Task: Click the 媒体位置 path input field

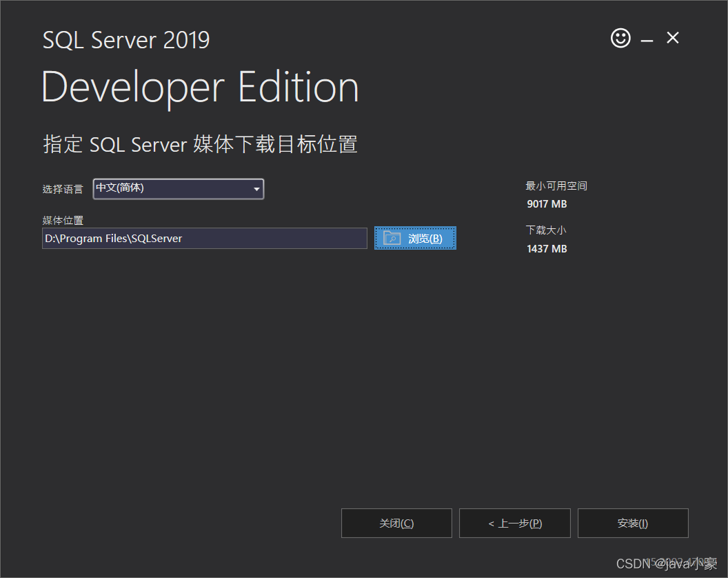Action: pos(204,239)
